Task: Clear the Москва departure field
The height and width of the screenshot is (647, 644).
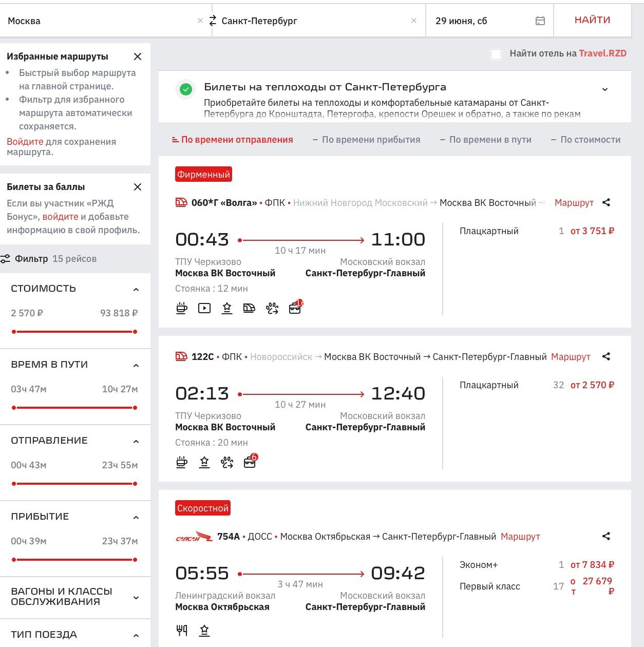Action: point(200,21)
